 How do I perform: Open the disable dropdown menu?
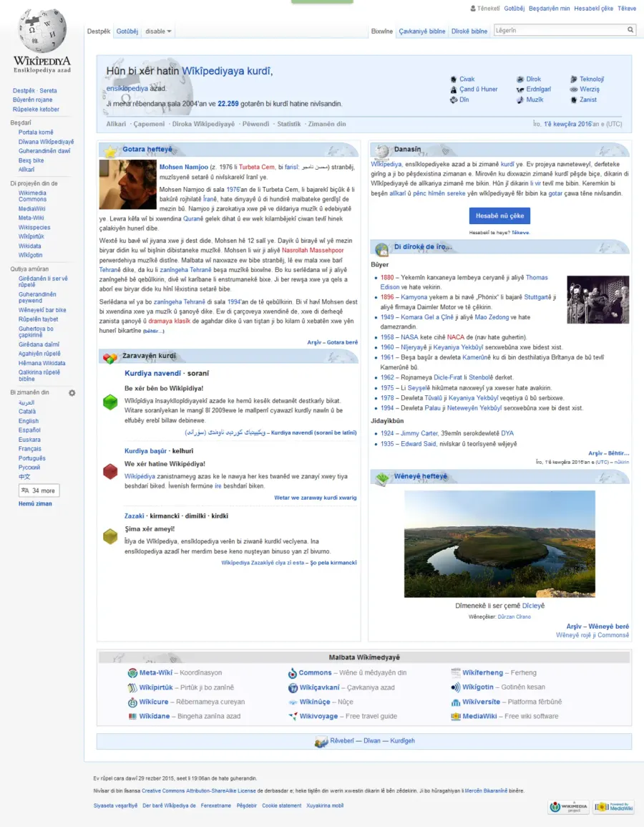(158, 31)
